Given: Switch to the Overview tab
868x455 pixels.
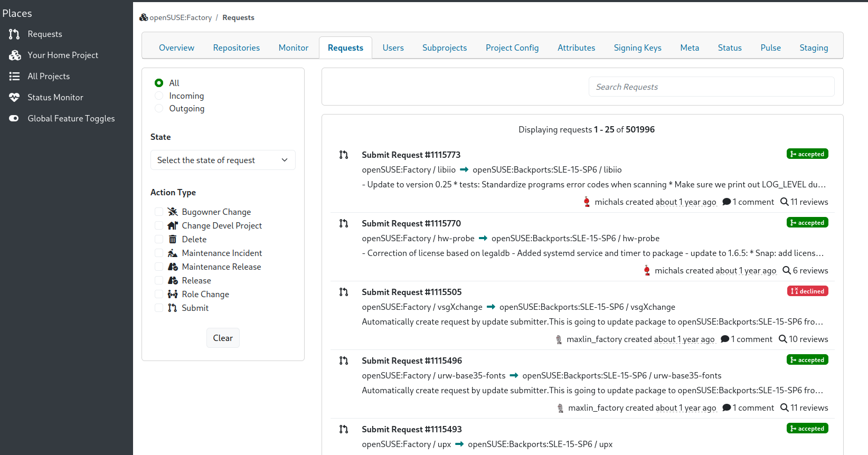Looking at the screenshot, I should pos(176,48).
